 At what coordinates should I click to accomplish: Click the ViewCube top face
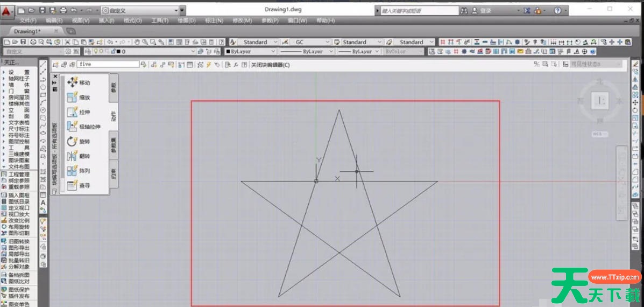click(x=599, y=100)
